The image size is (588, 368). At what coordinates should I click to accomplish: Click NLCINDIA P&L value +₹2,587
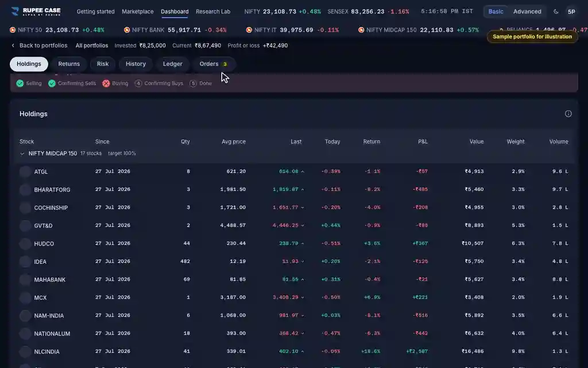tap(417, 351)
